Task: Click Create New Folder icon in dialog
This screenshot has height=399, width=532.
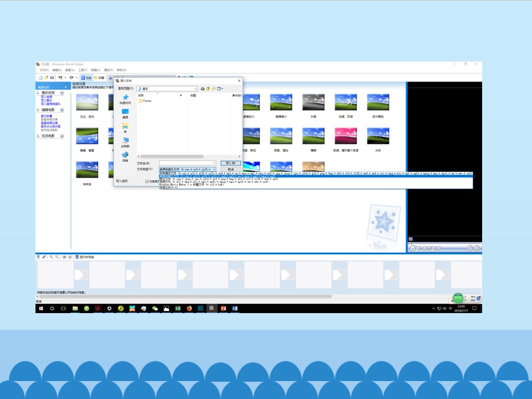Action: [213, 89]
